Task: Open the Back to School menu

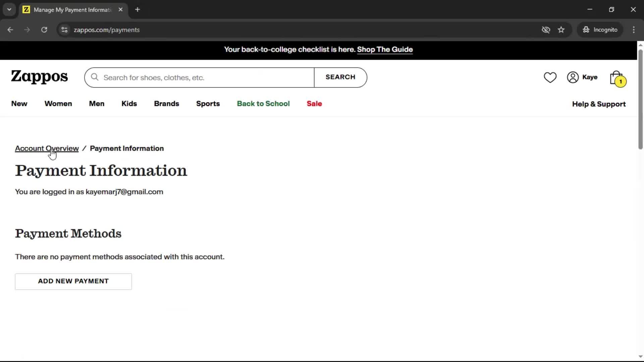Action: click(263, 104)
